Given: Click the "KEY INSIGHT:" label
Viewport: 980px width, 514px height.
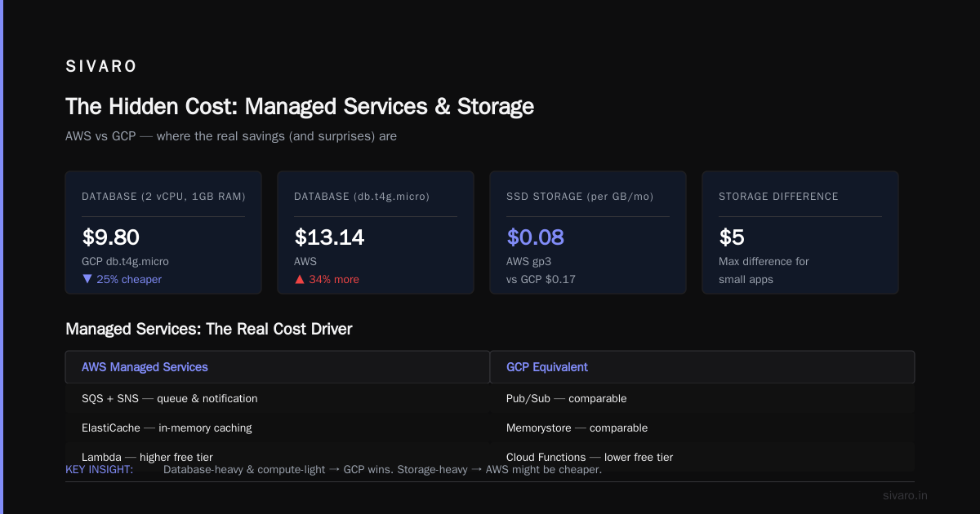Looking at the screenshot, I should coord(100,469).
